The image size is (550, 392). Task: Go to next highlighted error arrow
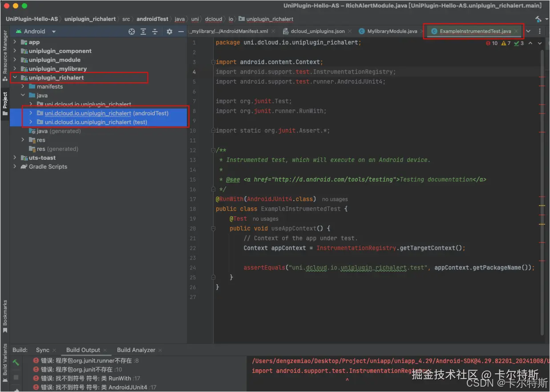[x=540, y=43]
